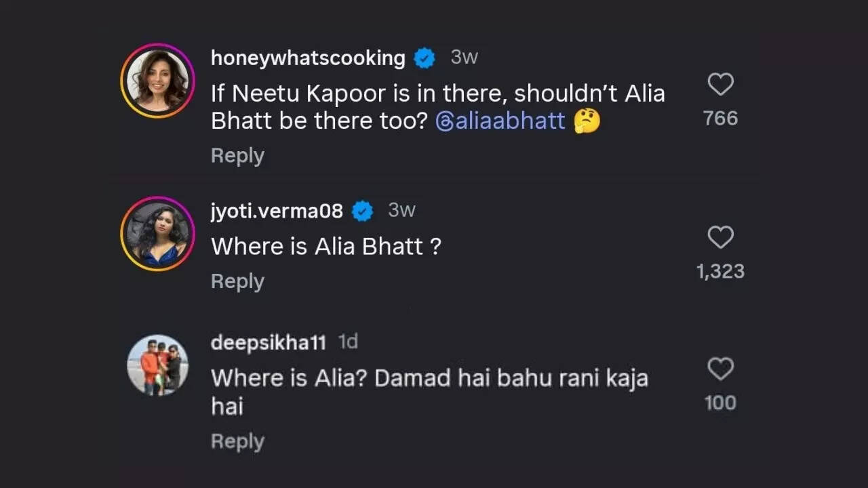
Task: Select the username honeywhatscooking
Action: pos(307,58)
